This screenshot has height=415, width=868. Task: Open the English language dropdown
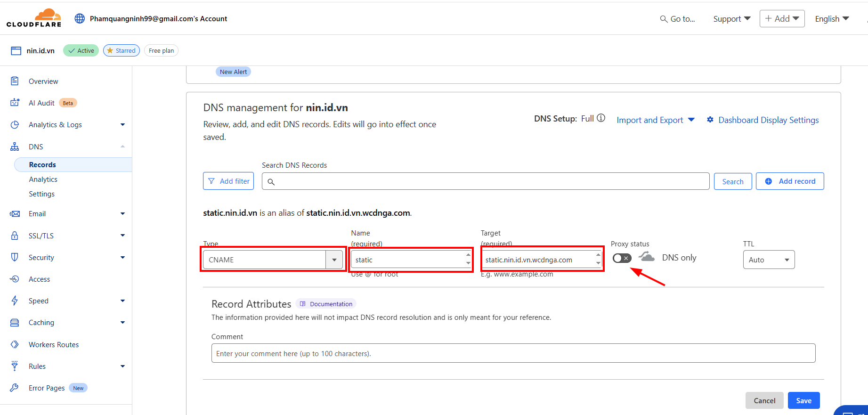832,19
